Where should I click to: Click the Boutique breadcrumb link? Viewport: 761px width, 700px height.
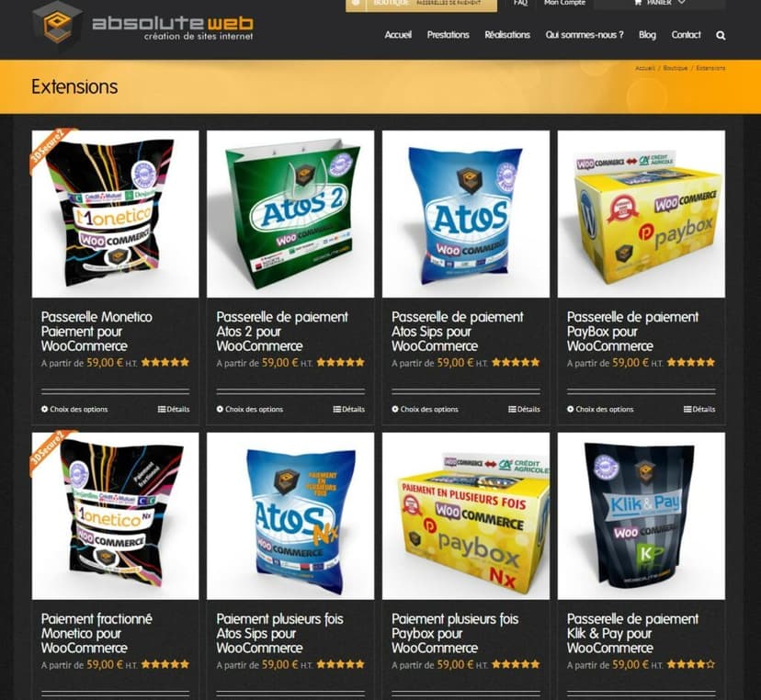pos(676,68)
